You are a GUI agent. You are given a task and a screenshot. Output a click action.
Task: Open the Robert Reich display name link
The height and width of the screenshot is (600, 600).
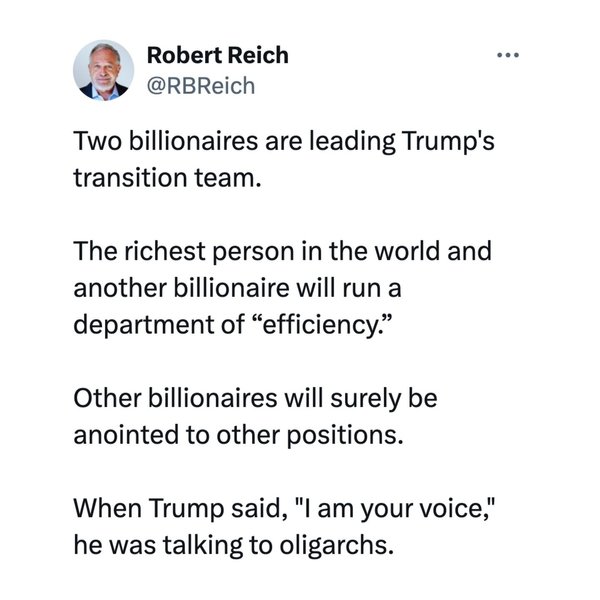coord(217,55)
